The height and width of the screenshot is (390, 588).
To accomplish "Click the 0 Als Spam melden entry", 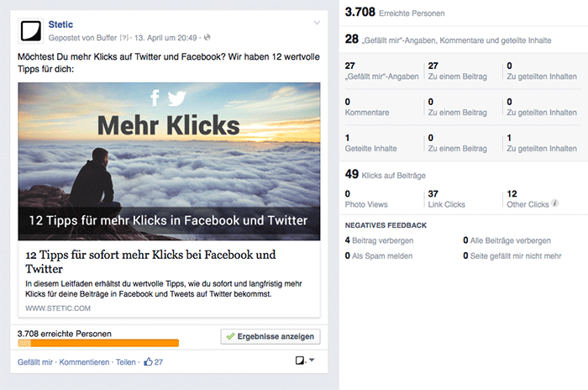I will [x=379, y=256].
